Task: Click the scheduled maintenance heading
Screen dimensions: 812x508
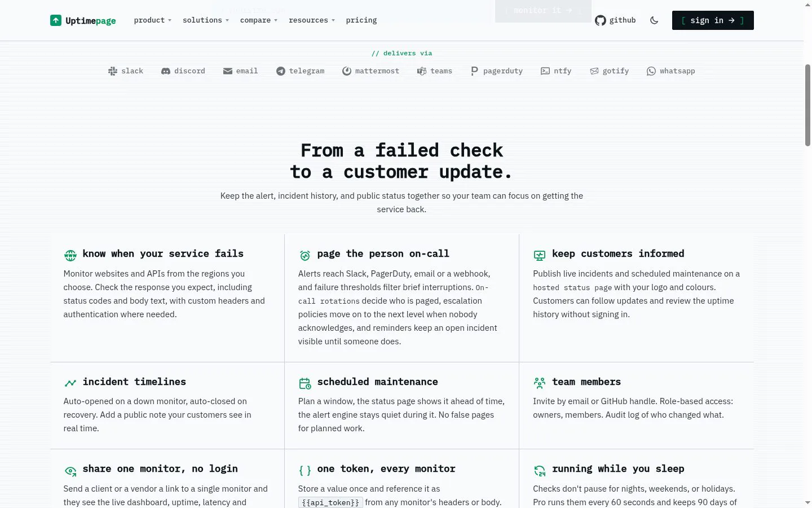Action: pyautogui.click(x=378, y=382)
